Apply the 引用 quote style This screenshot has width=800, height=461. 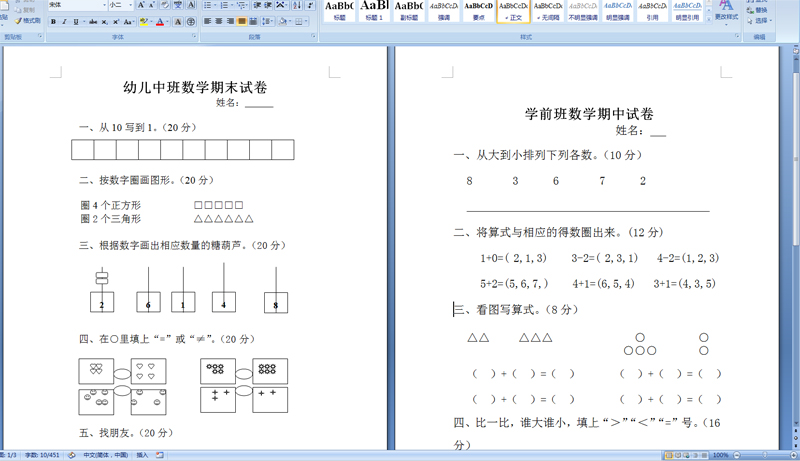point(652,11)
